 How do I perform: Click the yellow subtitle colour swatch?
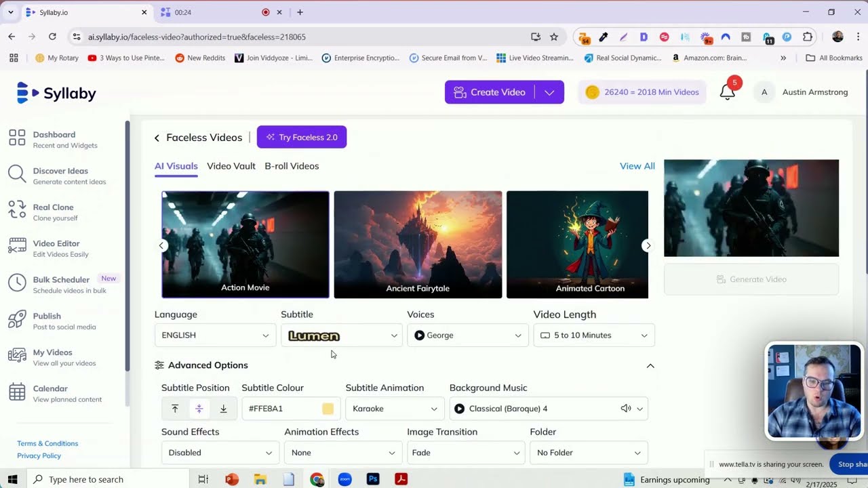(x=328, y=409)
